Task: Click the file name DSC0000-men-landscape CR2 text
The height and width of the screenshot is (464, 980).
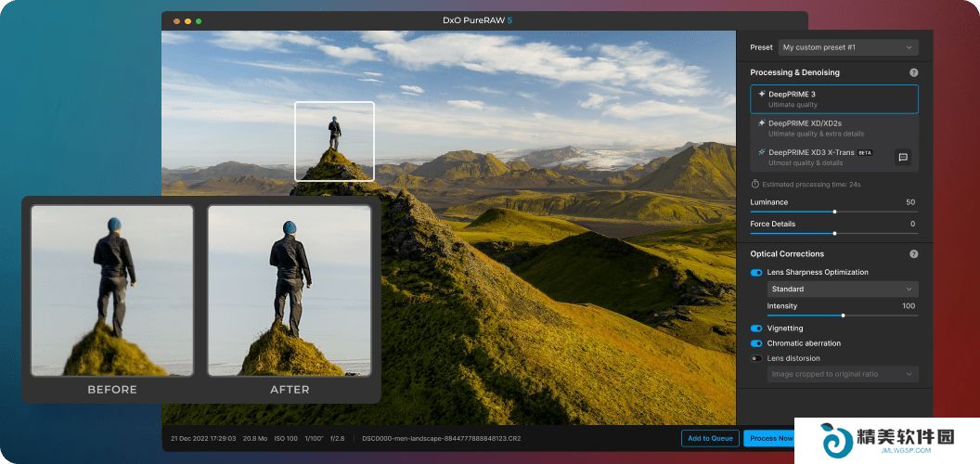Action: [x=441, y=438]
